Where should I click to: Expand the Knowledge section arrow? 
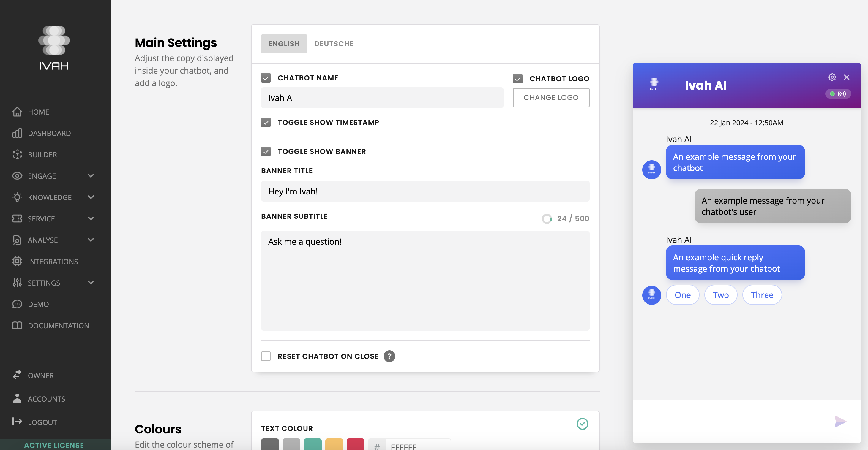coord(91,197)
